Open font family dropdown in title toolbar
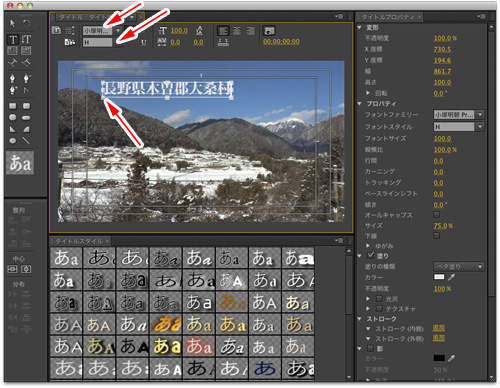This screenshot has height=388, width=500. [118, 31]
